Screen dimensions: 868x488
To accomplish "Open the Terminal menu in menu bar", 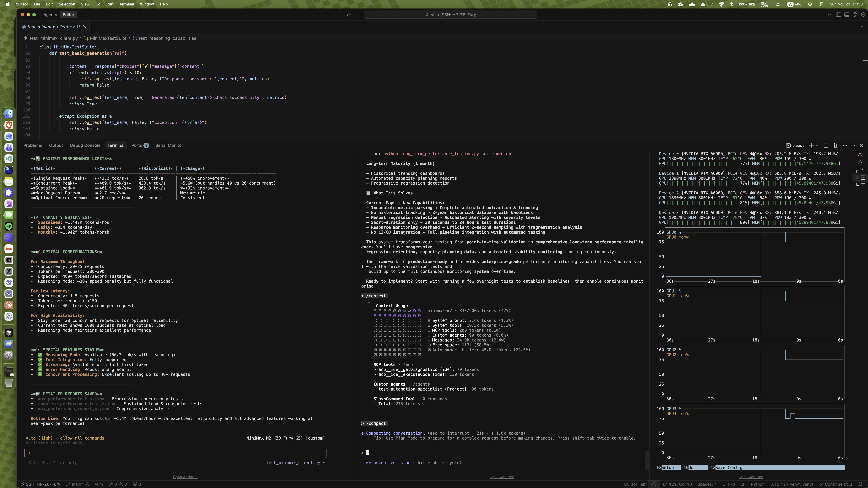I will [126, 4].
